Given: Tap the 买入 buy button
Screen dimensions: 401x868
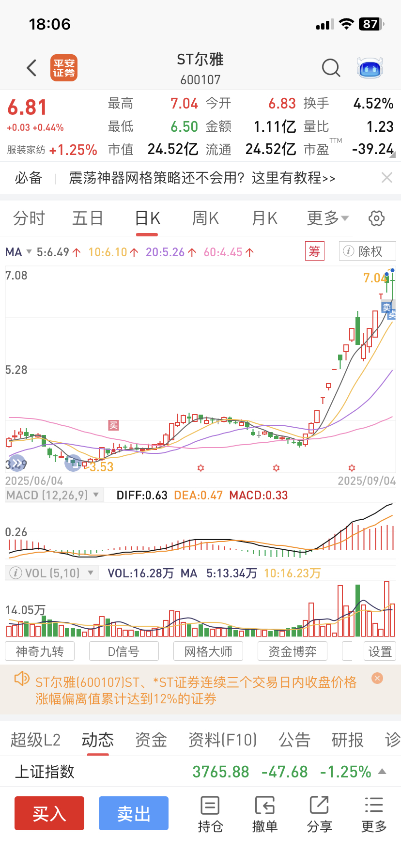Looking at the screenshot, I should pyautogui.click(x=49, y=813).
